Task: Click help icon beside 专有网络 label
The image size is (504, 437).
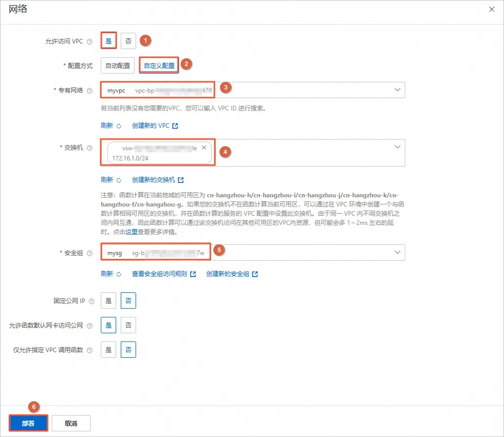Action: [x=90, y=90]
